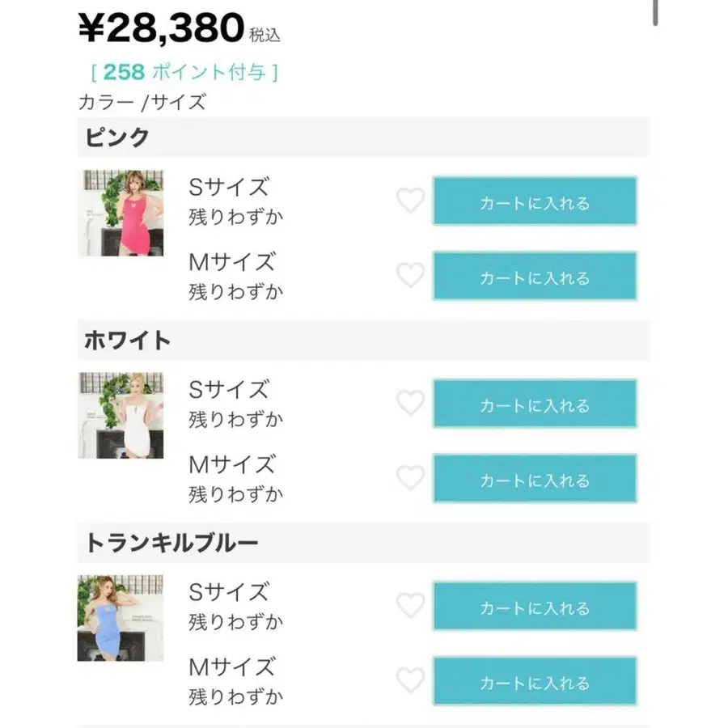The width and height of the screenshot is (728, 728).
Task: Select the ホワイト color section header
Action: pos(128,340)
